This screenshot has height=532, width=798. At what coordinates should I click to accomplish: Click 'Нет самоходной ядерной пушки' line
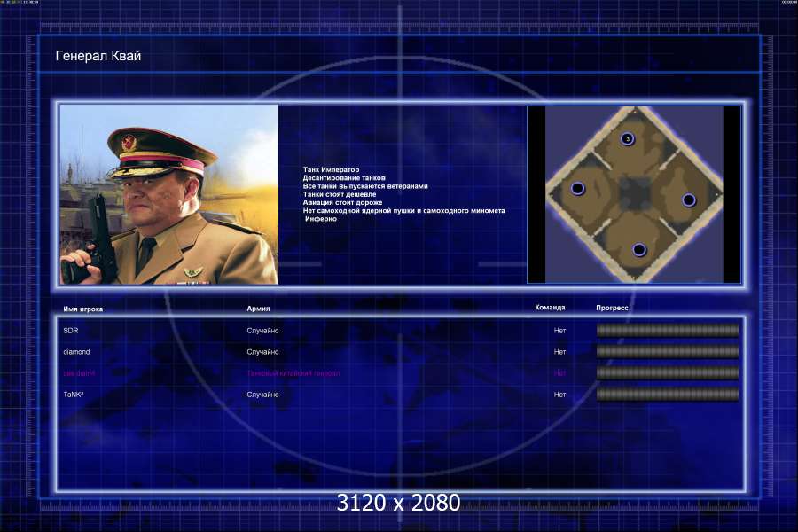(x=404, y=210)
